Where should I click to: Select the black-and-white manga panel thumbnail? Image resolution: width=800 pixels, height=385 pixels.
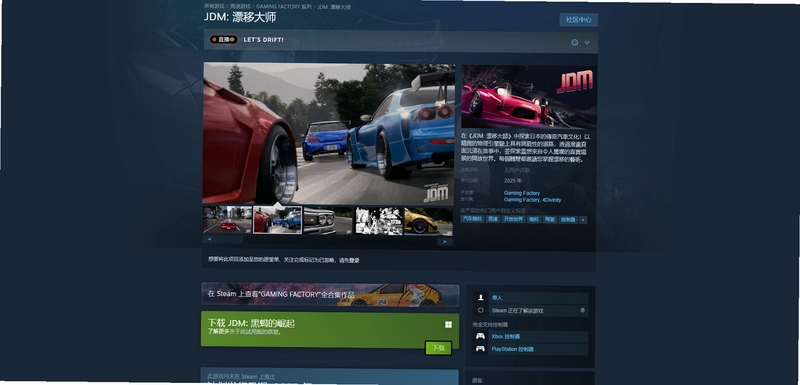click(x=379, y=221)
